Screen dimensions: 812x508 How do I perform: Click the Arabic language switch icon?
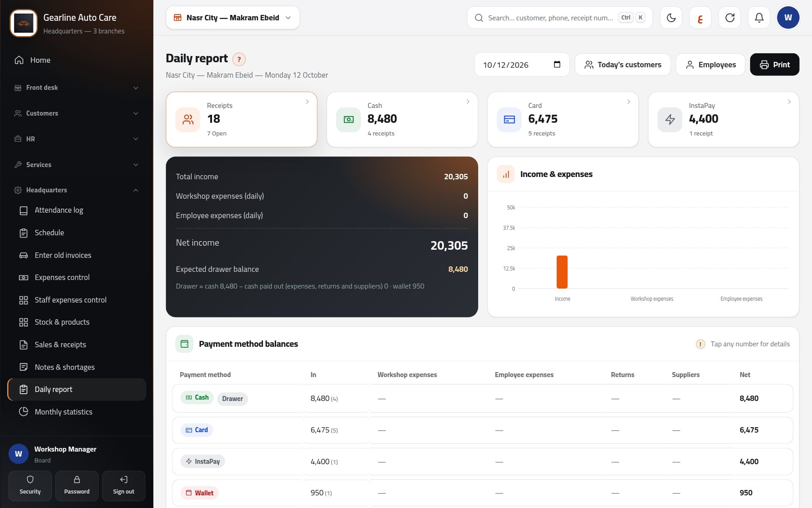coord(700,18)
